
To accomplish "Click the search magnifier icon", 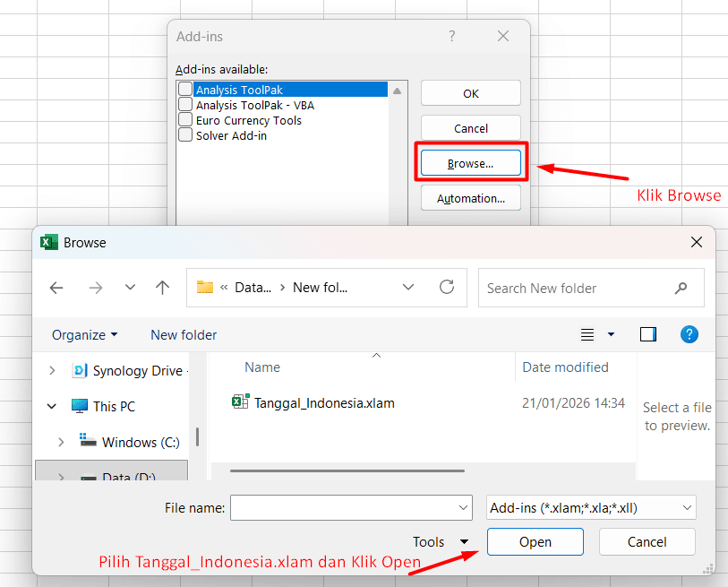I will [x=681, y=288].
